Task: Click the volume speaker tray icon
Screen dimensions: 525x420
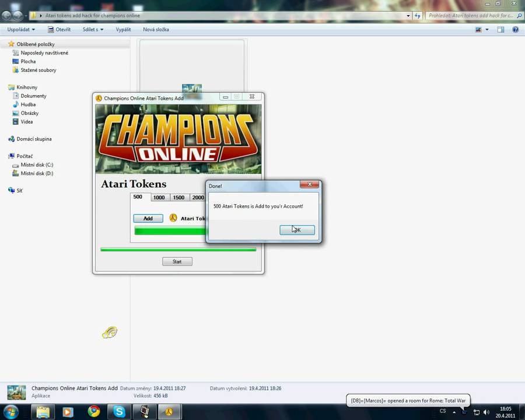Action: pos(487,412)
